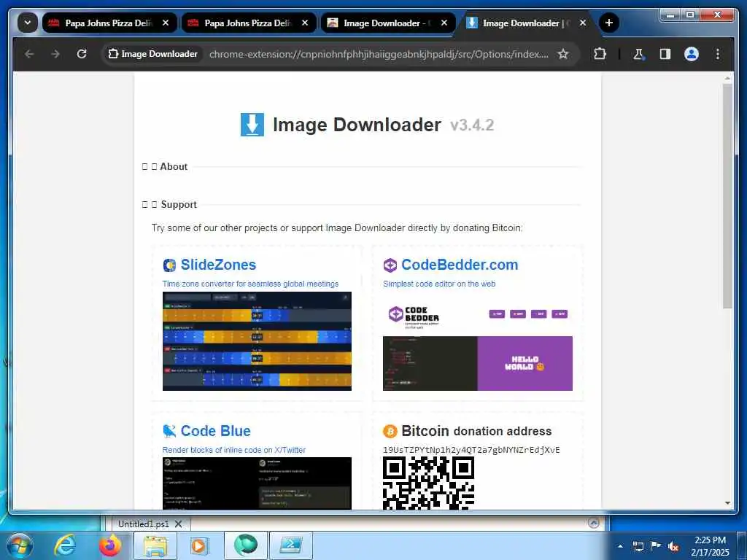The width and height of the screenshot is (747, 560).
Task: Switch to the second Papa Johns Pizza tab
Action: pyautogui.click(x=248, y=23)
